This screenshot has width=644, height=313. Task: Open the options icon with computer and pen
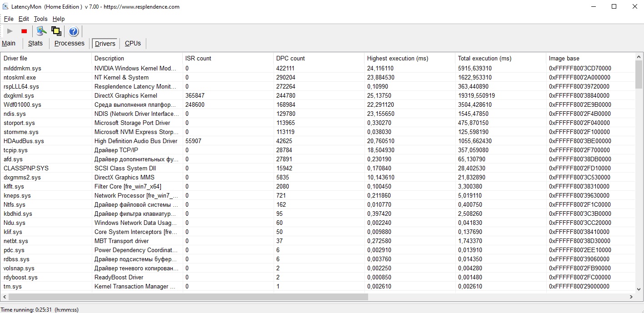(42, 31)
